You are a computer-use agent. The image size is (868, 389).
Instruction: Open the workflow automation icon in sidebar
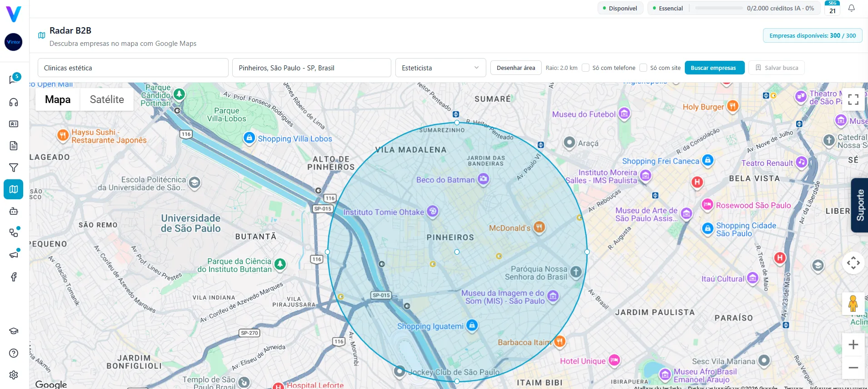pyautogui.click(x=14, y=233)
